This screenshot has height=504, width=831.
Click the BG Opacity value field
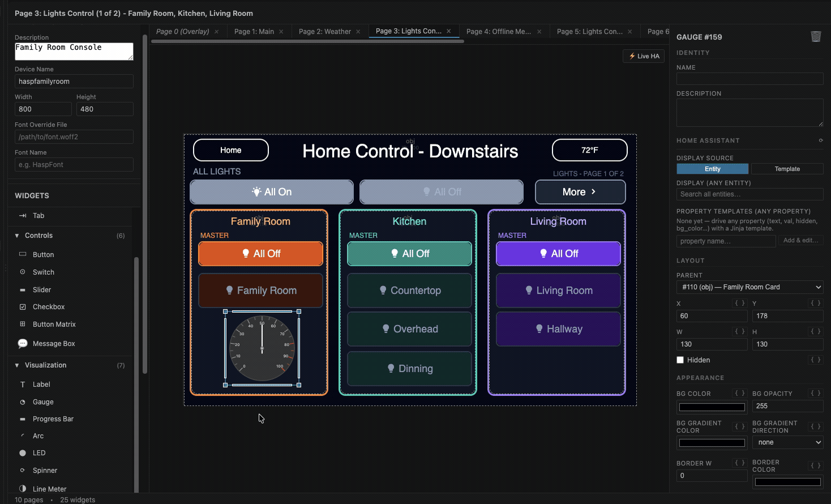tap(788, 406)
